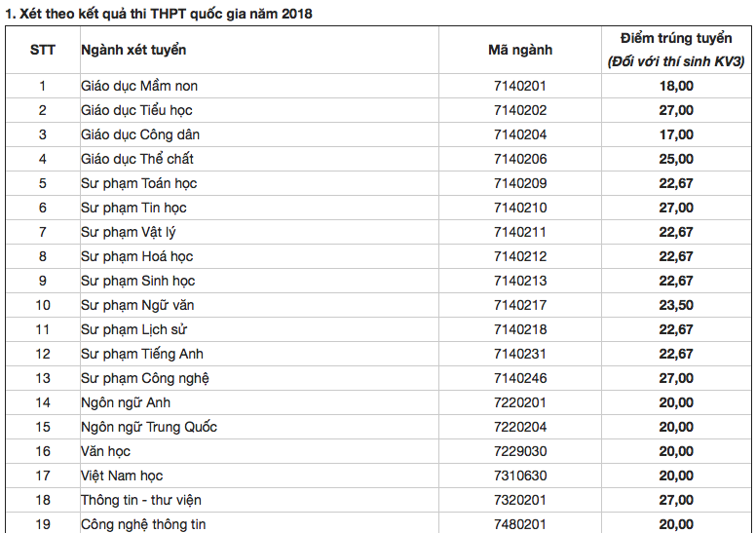The height and width of the screenshot is (533, 756).
Task: Click the STT column header
Action: [42, 50]
